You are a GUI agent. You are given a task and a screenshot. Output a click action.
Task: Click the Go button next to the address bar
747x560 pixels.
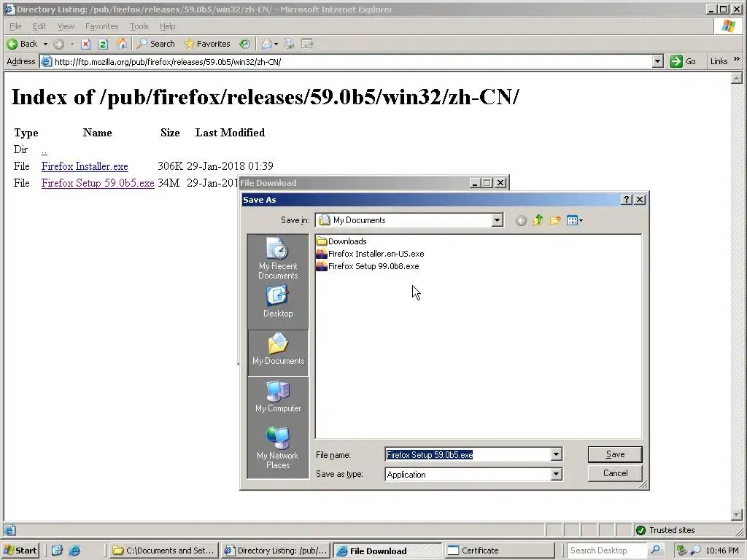pos(683,61)
